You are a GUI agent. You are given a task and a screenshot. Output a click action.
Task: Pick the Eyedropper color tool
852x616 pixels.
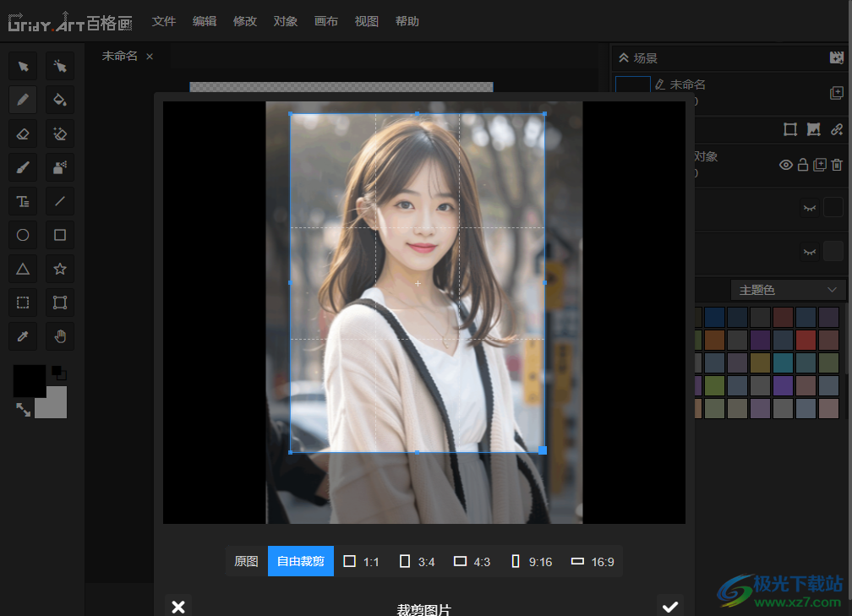tap(23, 336)
